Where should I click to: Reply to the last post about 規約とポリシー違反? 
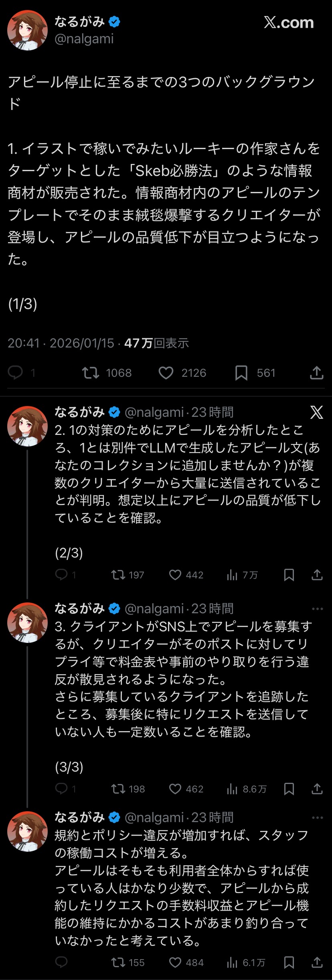(61, 962)
